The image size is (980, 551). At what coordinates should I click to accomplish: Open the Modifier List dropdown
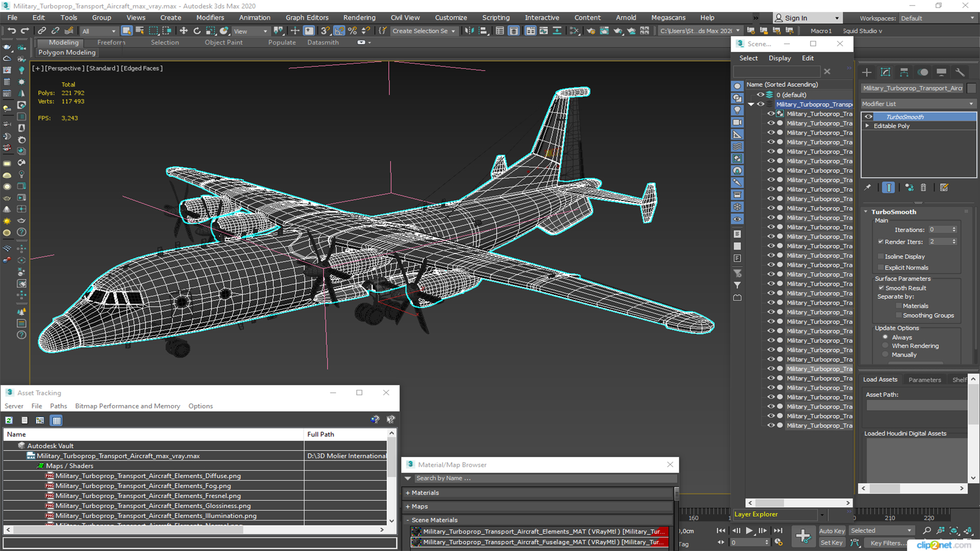pyautogui.click(x=918, y=104)
